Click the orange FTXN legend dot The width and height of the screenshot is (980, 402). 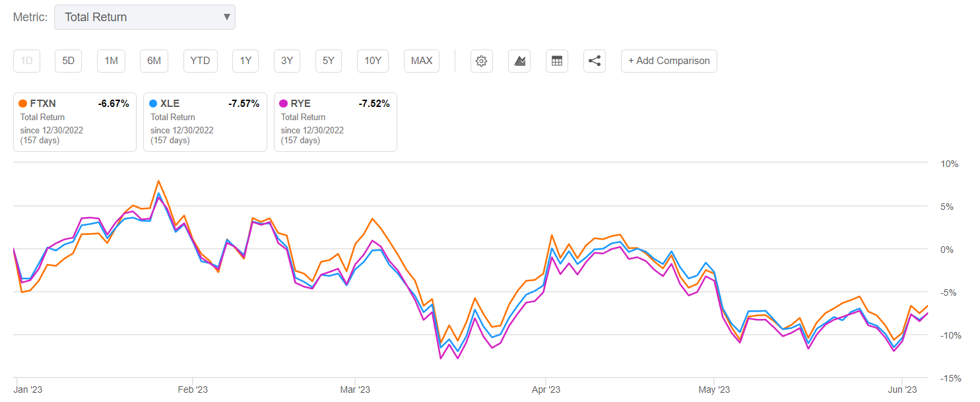coord(22,103)
